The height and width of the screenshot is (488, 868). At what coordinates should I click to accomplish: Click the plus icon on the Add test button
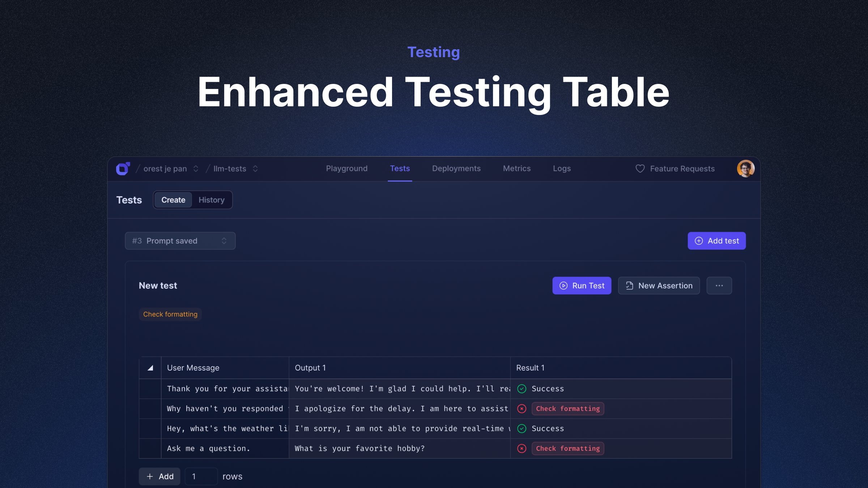(x=698, y=241)
